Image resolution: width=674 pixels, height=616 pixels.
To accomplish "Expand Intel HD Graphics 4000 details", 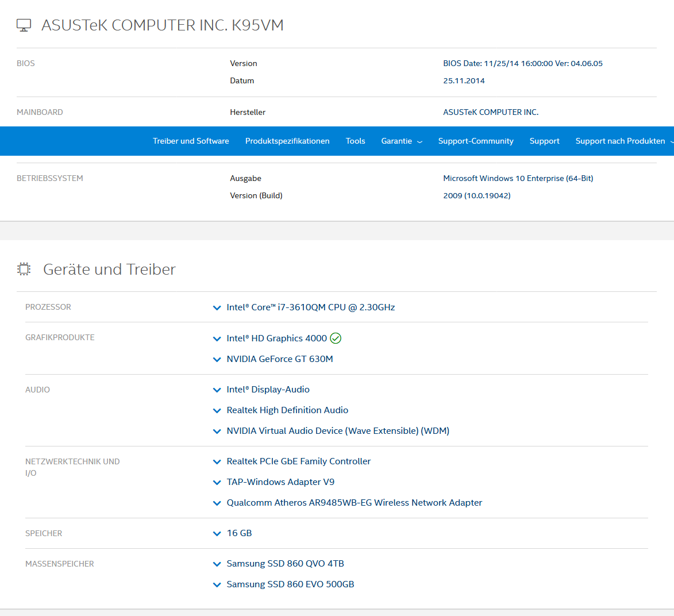I will coord(217,338).
